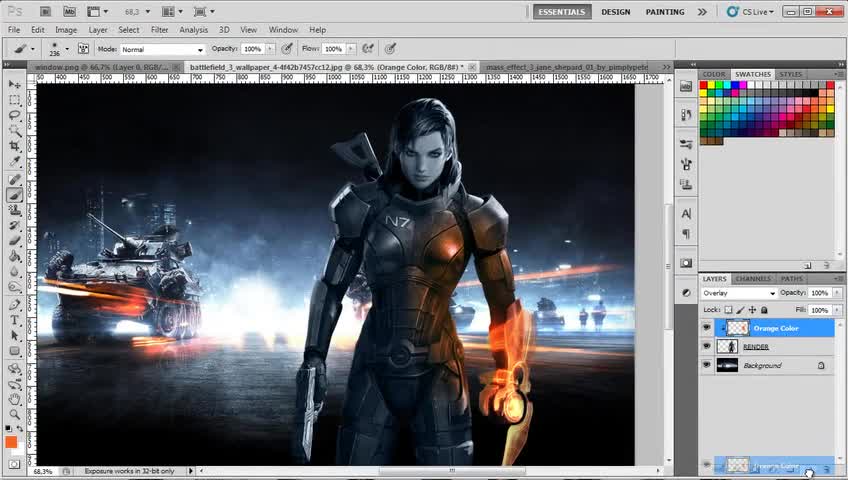This screenshot has height=480, width=848.
Task: Select the Zoom tool in toolbox
Action: coord(15,414)
